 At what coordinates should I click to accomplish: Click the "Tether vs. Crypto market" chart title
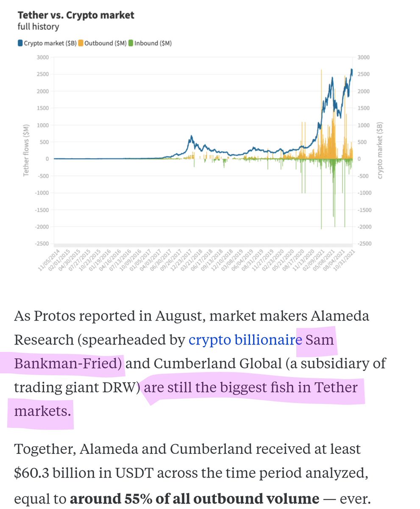76,15
